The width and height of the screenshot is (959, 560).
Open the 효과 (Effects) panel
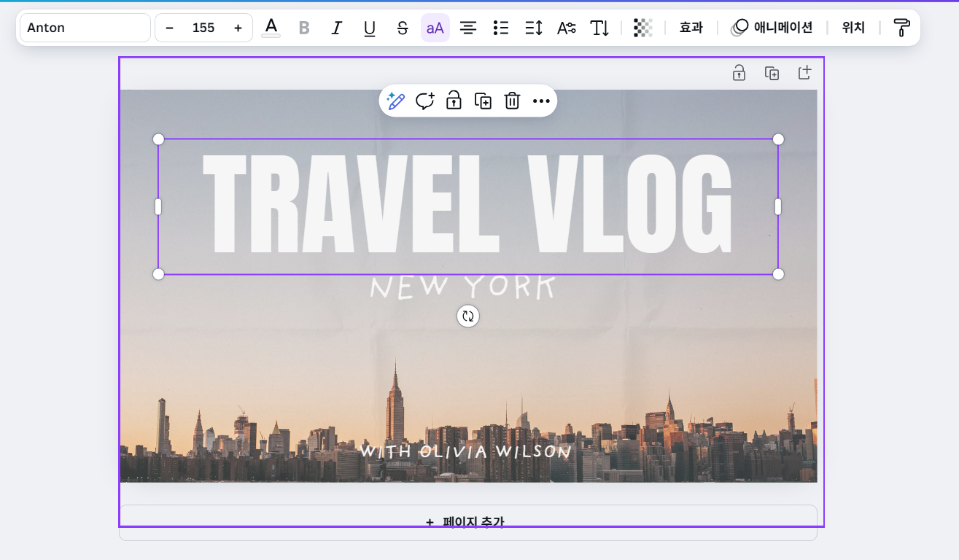[690, 28]
